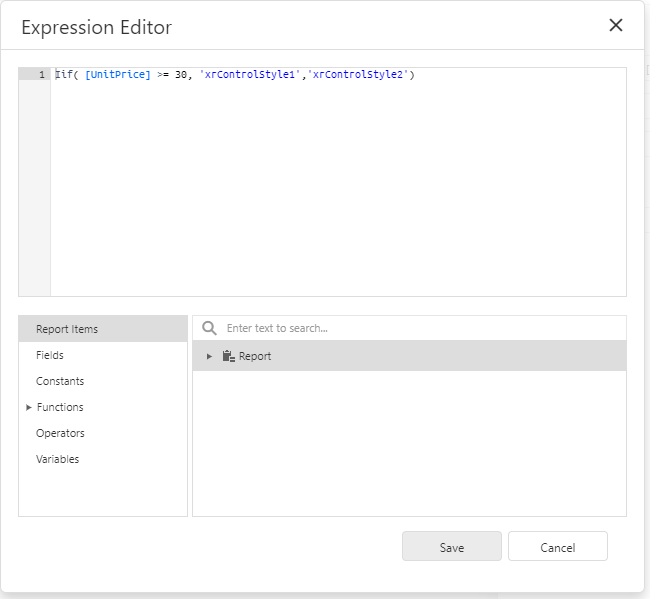Click the Report clipboard icon
The height and width of the screenshot is (599, 650).
point(228,356)
